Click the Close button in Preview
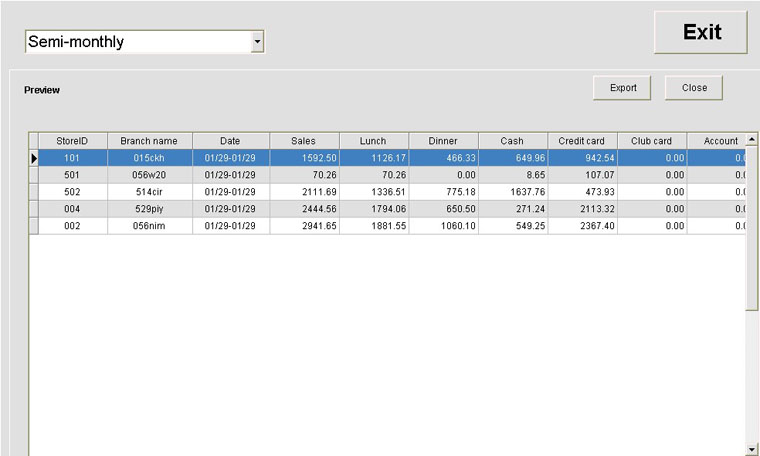 pyautogui.click(x=694, y=88)
